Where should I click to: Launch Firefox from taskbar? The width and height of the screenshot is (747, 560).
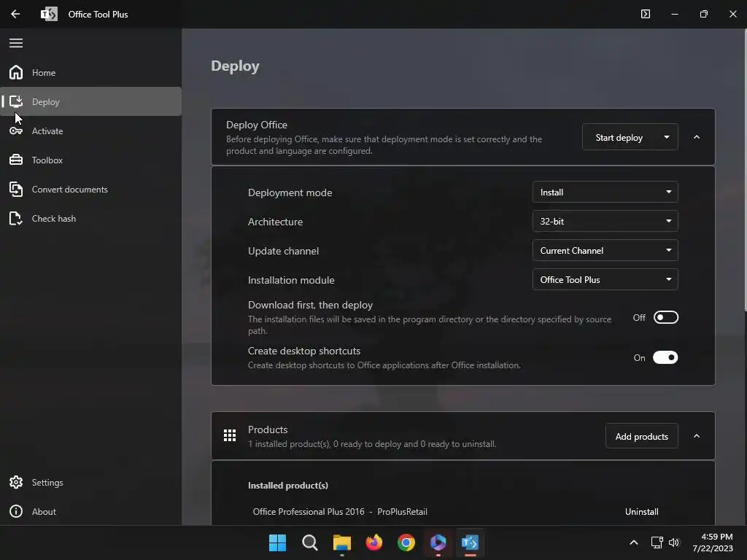click(374, 542)
